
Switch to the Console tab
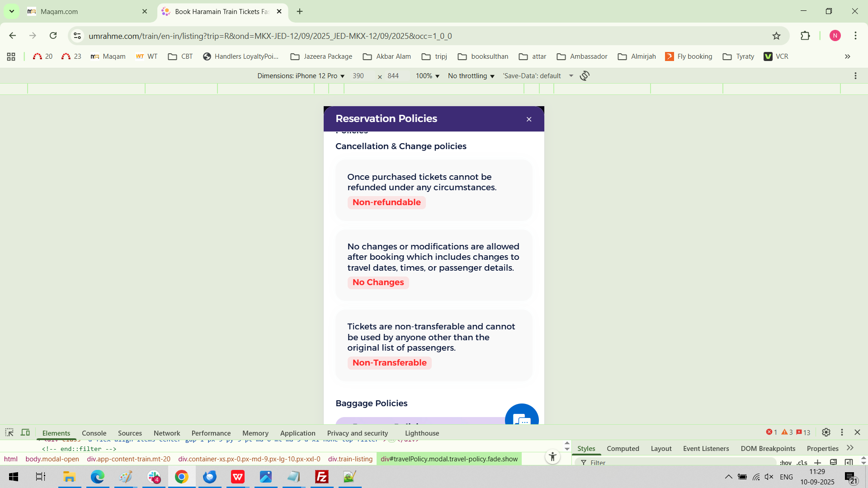pyautogui.click(x=94, y=433)
